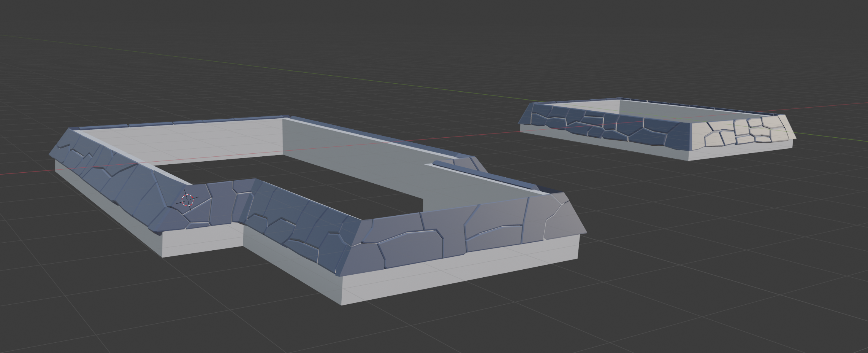Click the red-white 3D cursor crosshair
The image size is (868, 353).
tap(187, 200)
